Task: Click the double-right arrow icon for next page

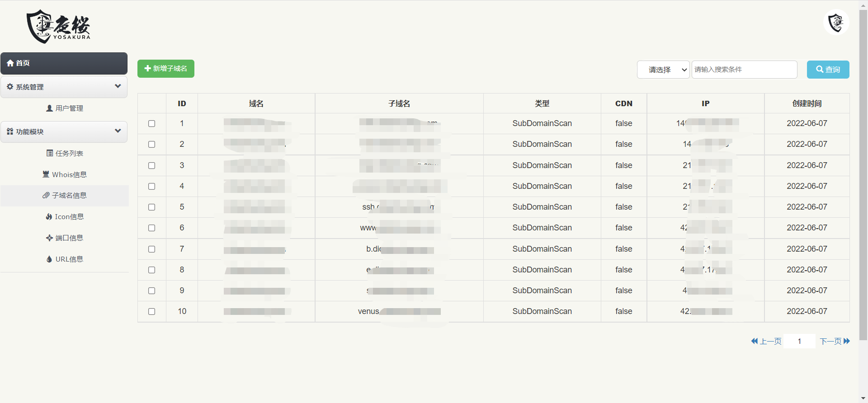Action: point(847,341)
